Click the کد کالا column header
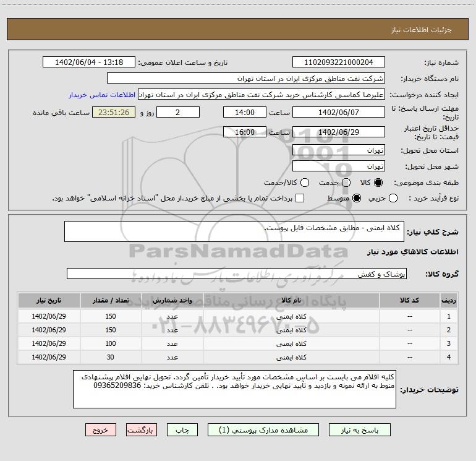Image resolution: width=476 pixels, height=461 pixels. point(409,301)
